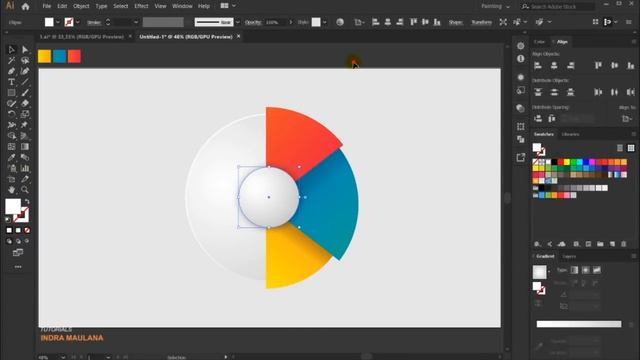The image size is (640, 360).
Task: Set paint mode to Color
Action: [x=9, y=230]
